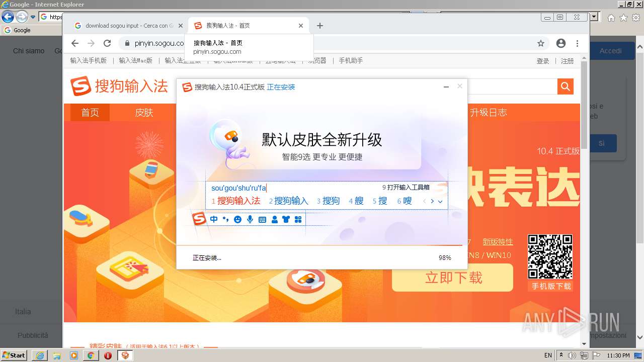Open the Windows Start menu
The height and width of the screenshot is (362, 644).
tap(14, 355)
